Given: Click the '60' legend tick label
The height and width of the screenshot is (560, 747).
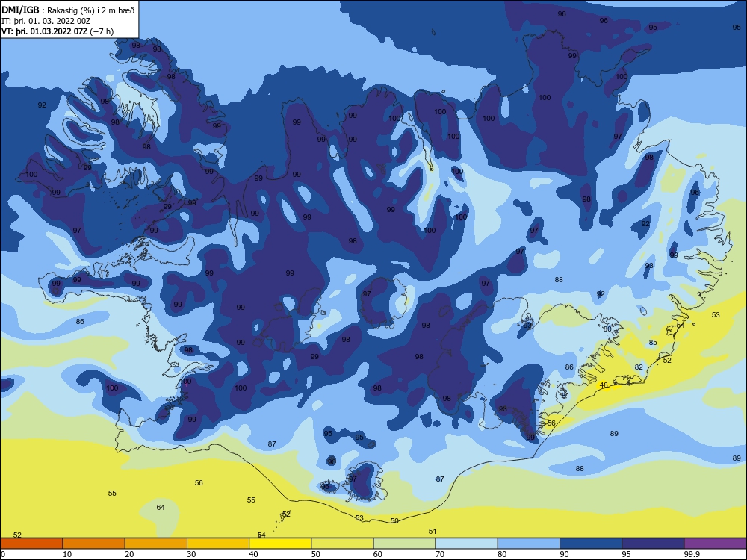Looking at the screenshot, I should (378, 554).
